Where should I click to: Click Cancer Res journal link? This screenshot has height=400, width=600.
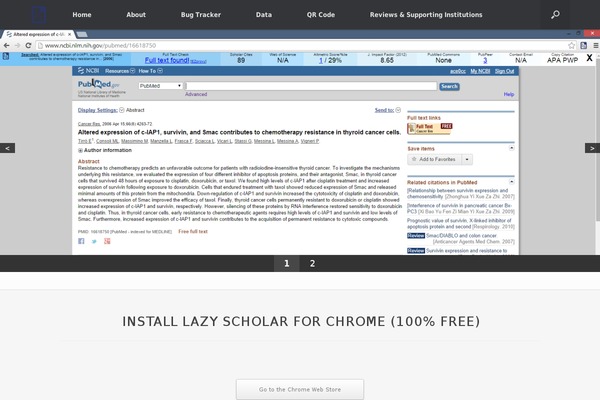click(89, 124)
